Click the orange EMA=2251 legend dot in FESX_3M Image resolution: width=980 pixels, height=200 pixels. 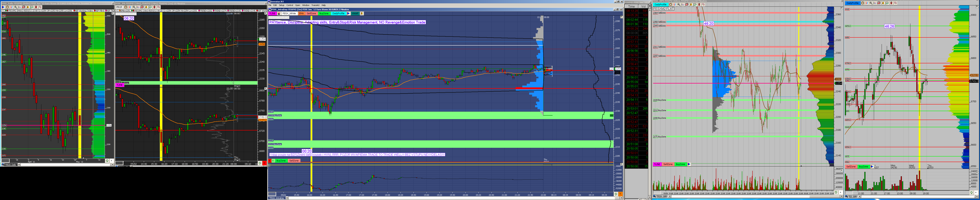pos(120,11)
